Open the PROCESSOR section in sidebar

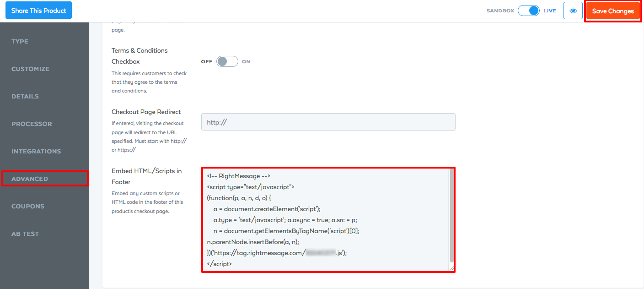tap(32, 124)
